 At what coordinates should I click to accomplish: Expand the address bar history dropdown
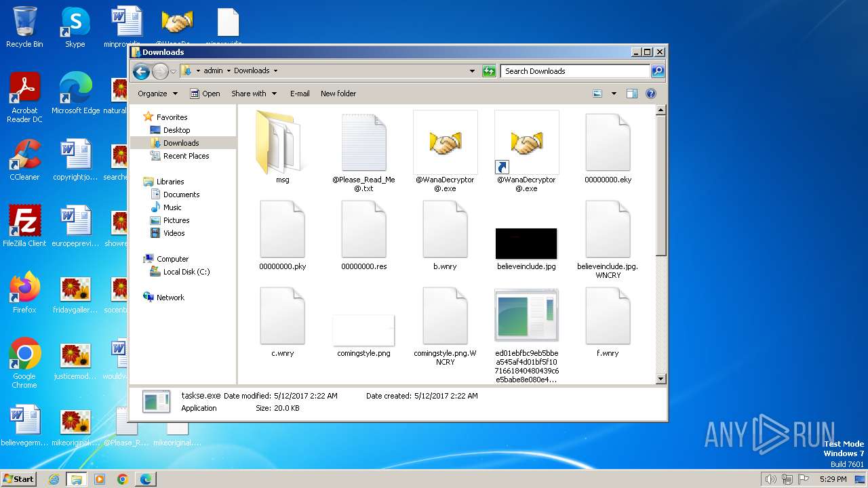tap(472, 70)
